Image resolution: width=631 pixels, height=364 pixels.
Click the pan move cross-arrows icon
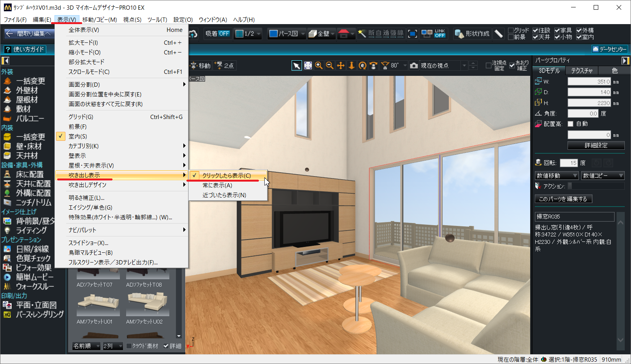[x=341, y=66]
